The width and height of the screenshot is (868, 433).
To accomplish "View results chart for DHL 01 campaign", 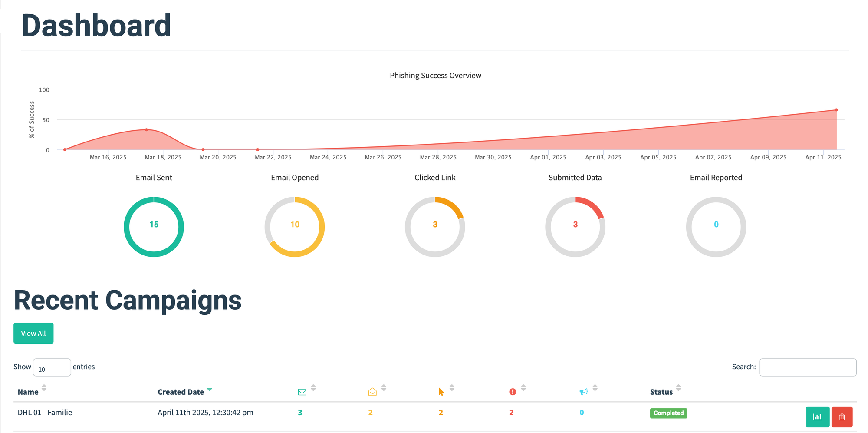I will coord(817,417).
